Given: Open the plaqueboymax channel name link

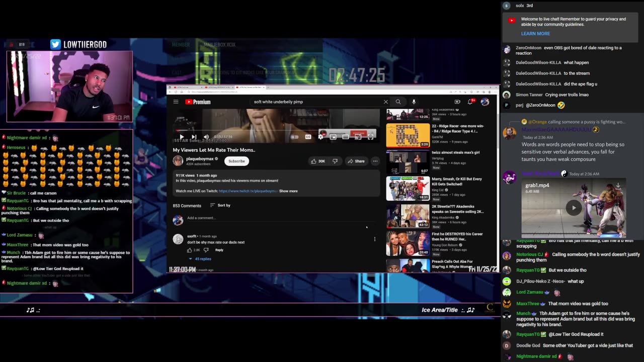Looking at the screenshot, I should 200,159.
